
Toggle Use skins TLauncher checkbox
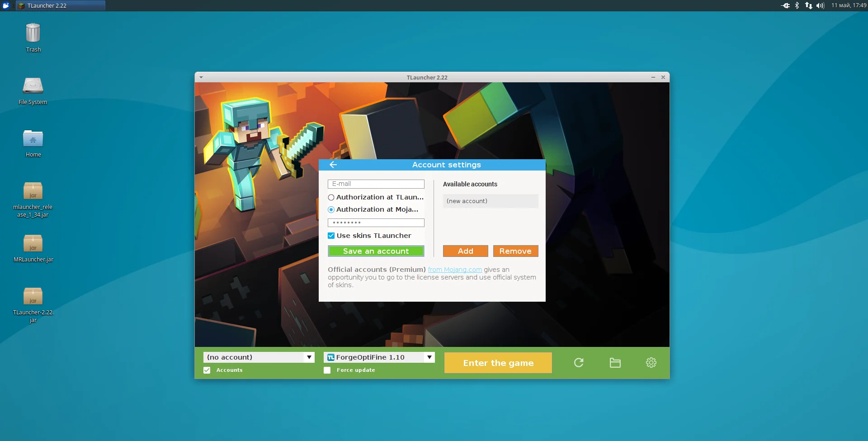pos(331,236)
